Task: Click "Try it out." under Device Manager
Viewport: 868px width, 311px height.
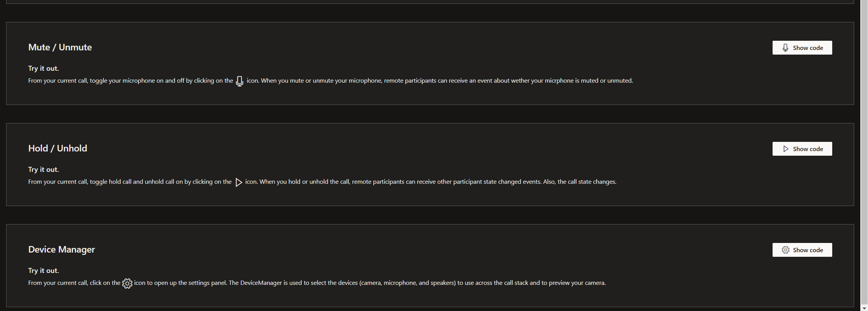Action: 43,271
